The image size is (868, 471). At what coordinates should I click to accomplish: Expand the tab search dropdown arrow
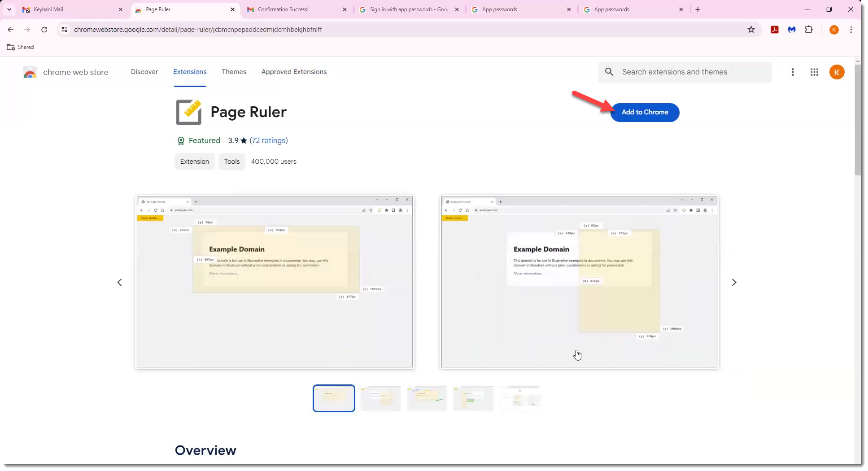pyautogui.click(x=9, y=9)
